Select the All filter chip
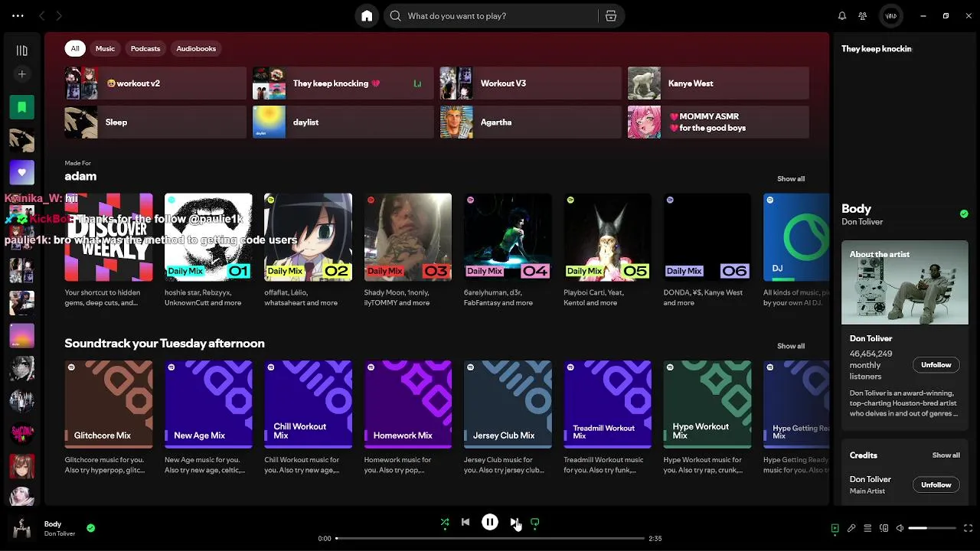 75,48
